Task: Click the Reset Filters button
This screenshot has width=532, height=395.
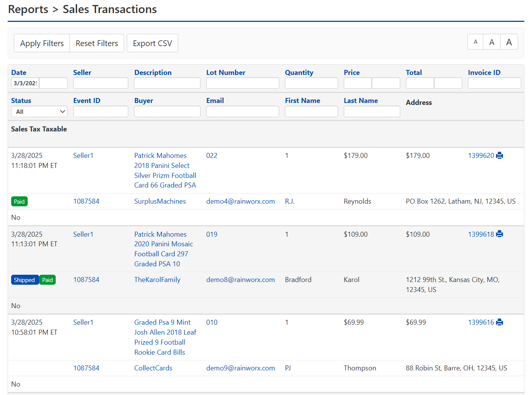Action: point(97,43)
